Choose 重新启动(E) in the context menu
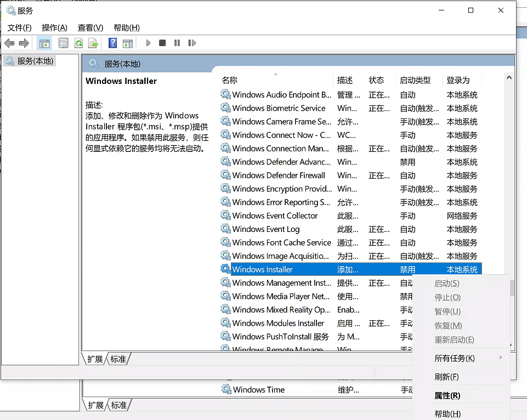Viewport: 527px width, 420px height. point(461,340)
